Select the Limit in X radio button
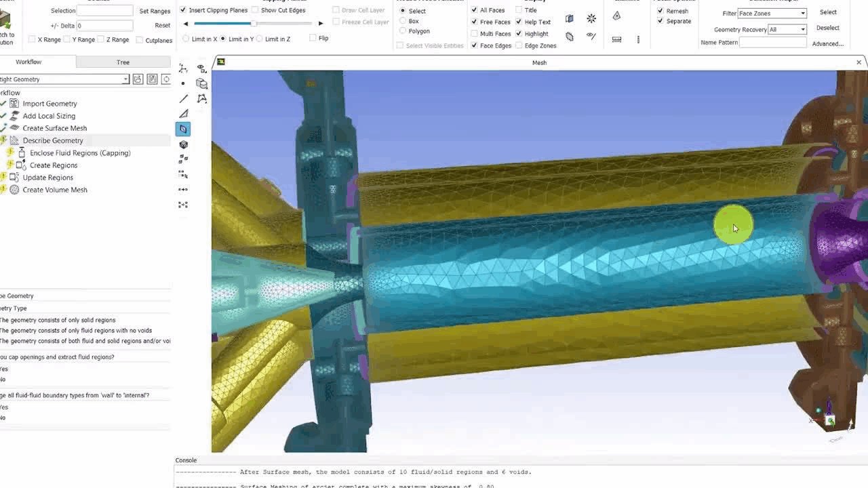The height and width of the screenshot is (488, 868). (x=186, y=39)
